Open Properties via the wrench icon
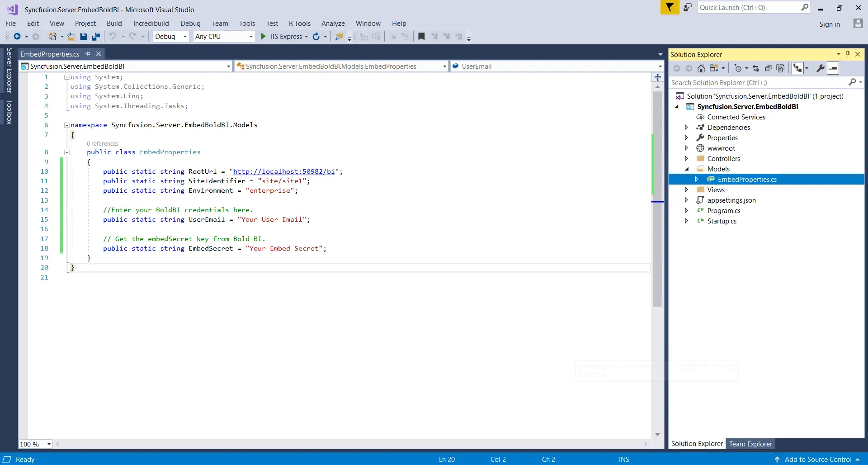 [x=820, y=68]
